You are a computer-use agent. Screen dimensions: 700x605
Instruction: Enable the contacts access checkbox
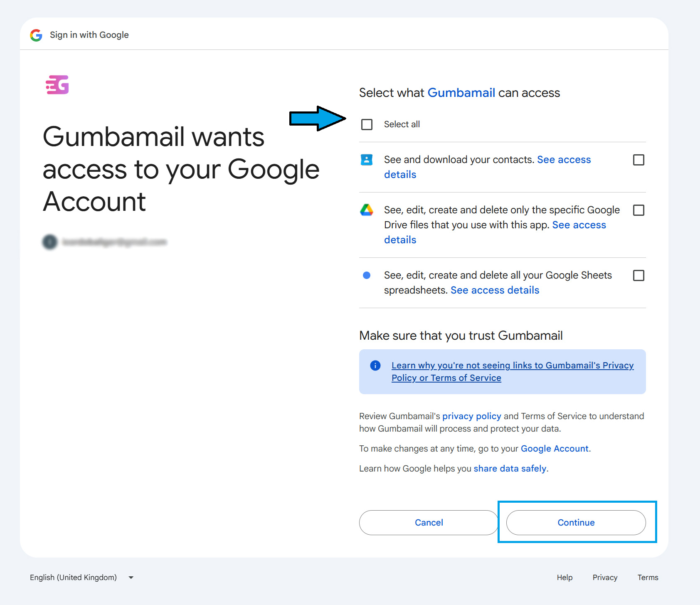[638, 160]
